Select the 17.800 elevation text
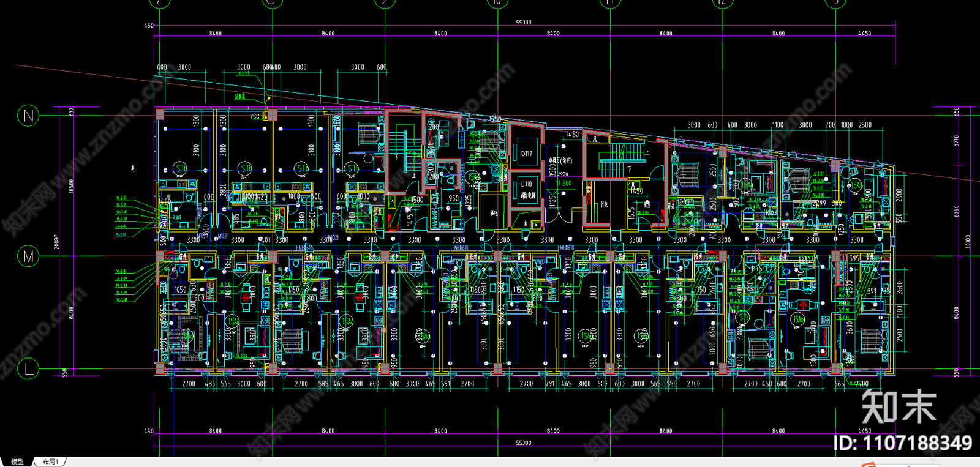 563,183
